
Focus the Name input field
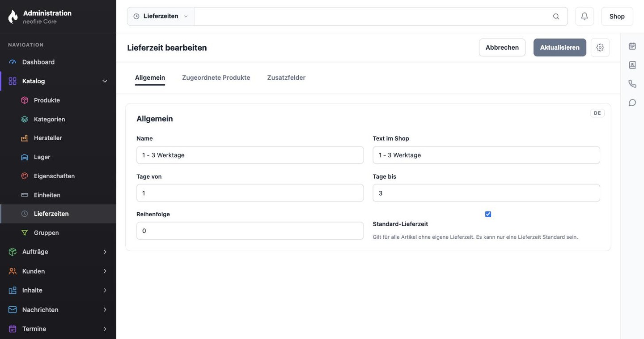coord(250,155)
